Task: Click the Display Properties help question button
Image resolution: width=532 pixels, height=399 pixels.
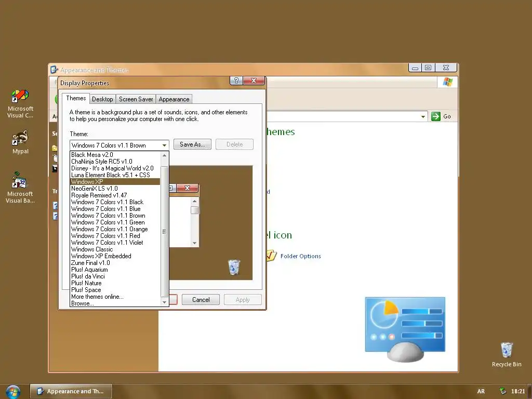Action: click(x=236, y=81)
